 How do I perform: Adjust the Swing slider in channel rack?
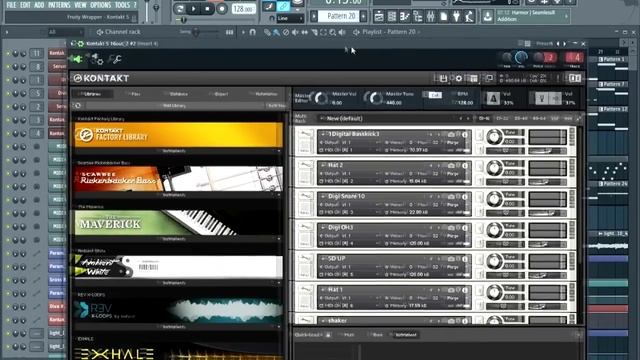click(196, 32)
